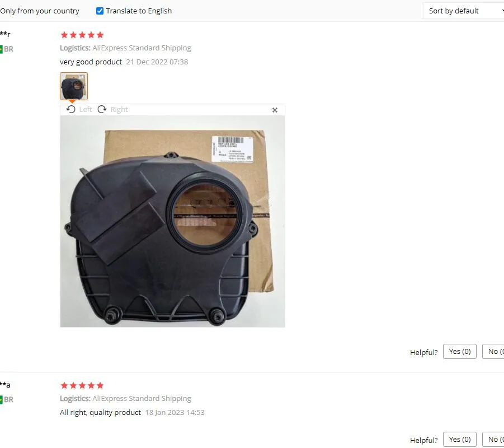504x448 pixels.
Task: Click the 'Left' rotate label
Action: [x=86, y=109]
